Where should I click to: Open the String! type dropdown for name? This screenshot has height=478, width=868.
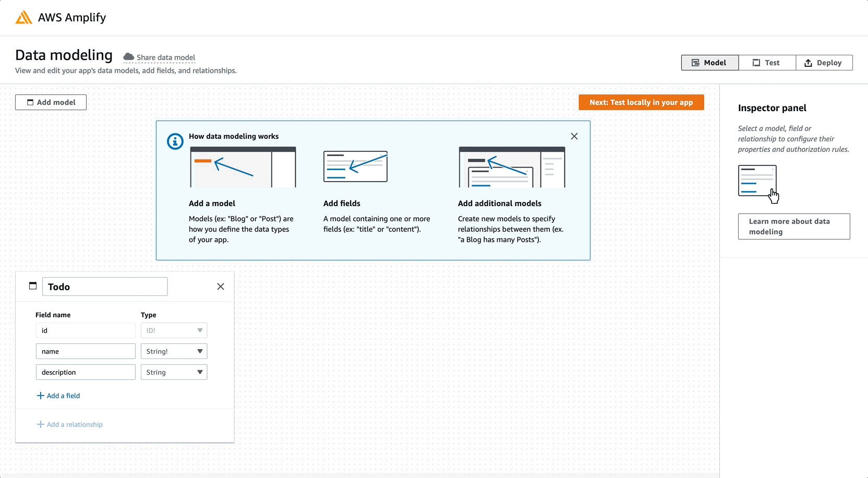tap(174, 351)
